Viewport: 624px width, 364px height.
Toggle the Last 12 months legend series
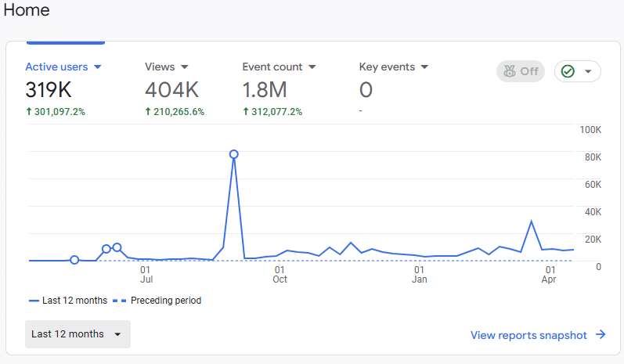pos(68,301)
